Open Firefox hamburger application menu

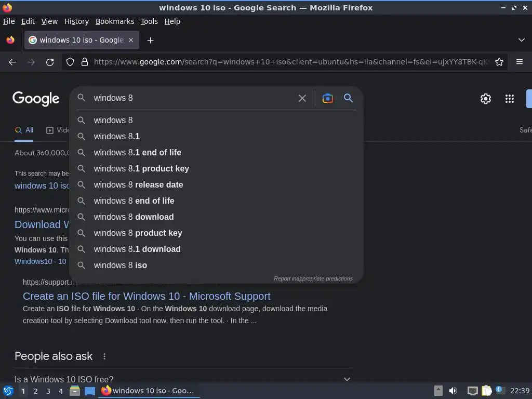pyautogui.click(x=520, y=62)
